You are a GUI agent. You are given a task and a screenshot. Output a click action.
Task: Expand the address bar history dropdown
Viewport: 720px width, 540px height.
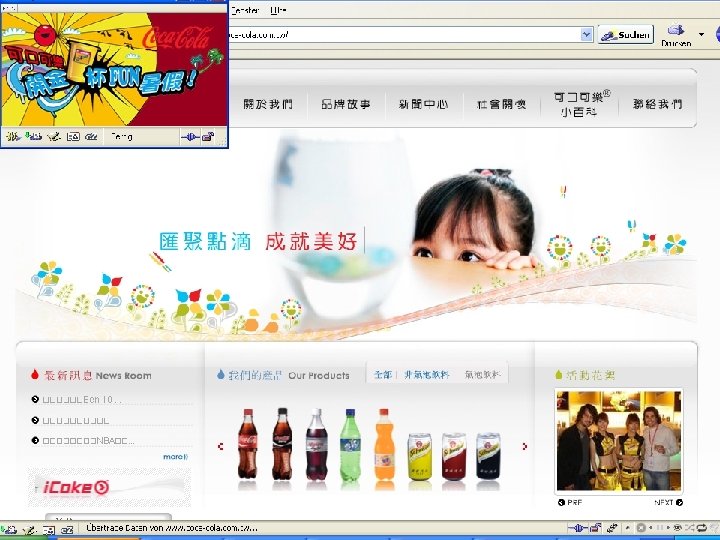(x=586, y=34)
